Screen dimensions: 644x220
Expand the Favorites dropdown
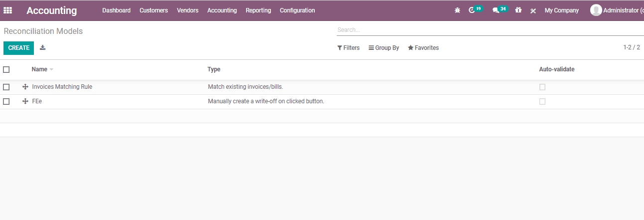[423, 48]
